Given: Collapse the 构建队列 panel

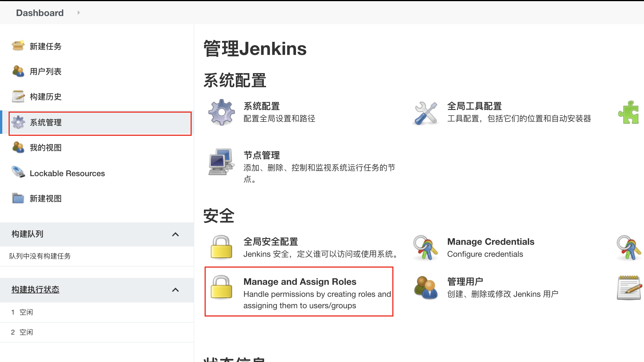Looking at the screenshot, I should [x=175, y=234].
